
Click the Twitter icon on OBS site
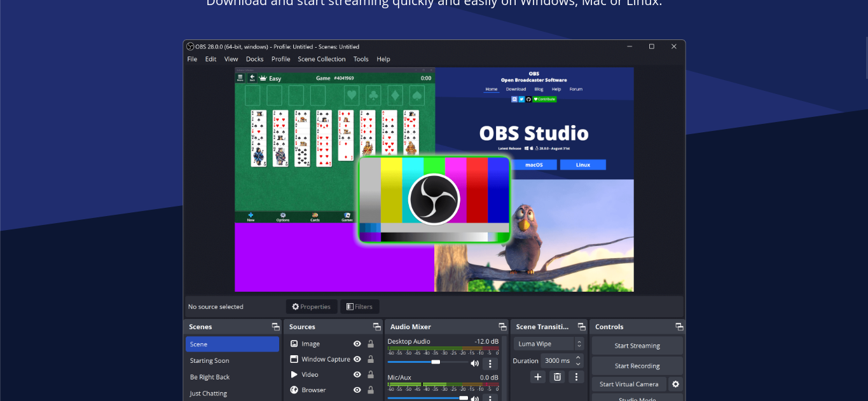(521, 99)
